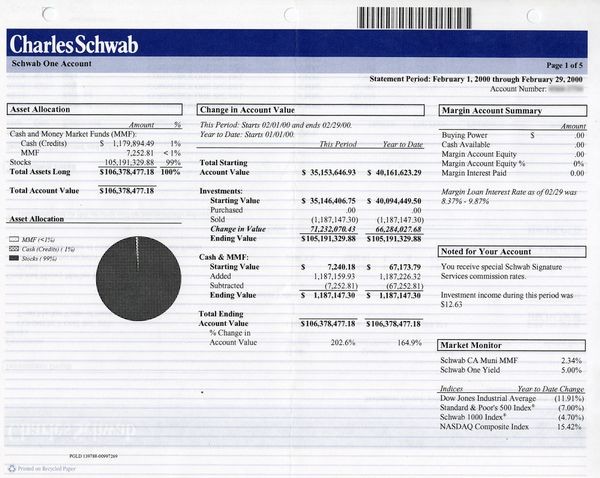The width and height of the screenshot is (600, 478).
Task: Click the Change in Value 66,284,027.68
Action: click(x=398, y=229)
